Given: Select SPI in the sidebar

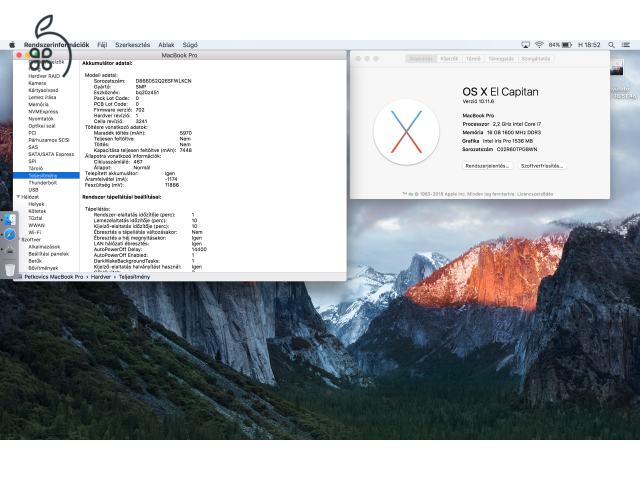Looking at the screenshot, I should pyautogui.click(x=32, y=161).
